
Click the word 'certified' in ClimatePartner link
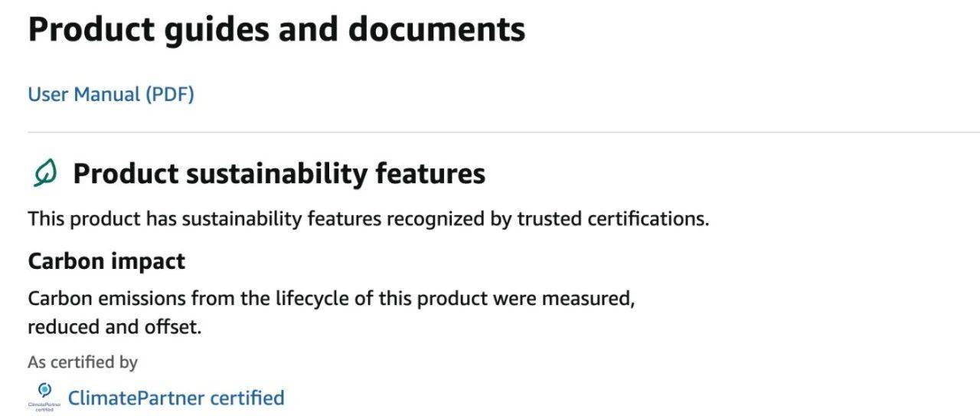tap(247, 398)
